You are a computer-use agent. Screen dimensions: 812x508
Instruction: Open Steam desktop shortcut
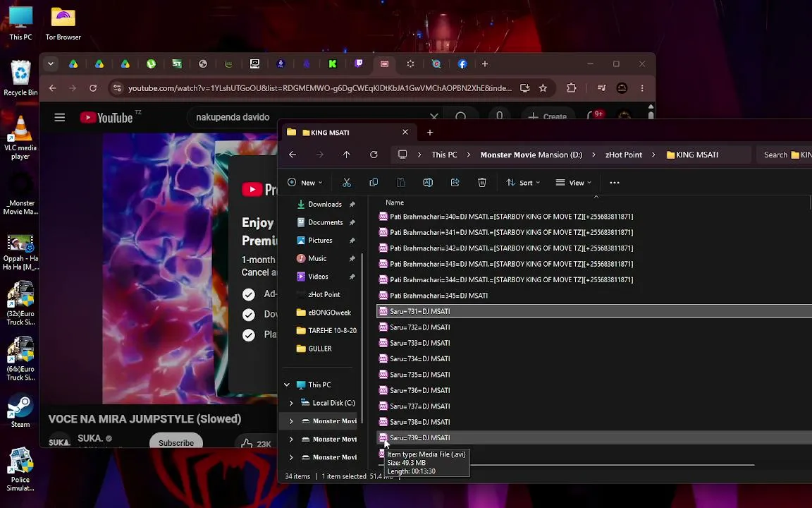click(x=20, y=411)
